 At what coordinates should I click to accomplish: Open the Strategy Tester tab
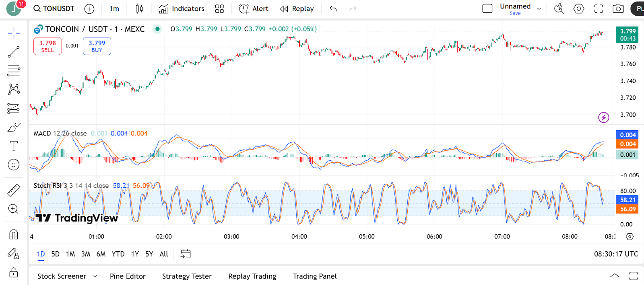187,276
